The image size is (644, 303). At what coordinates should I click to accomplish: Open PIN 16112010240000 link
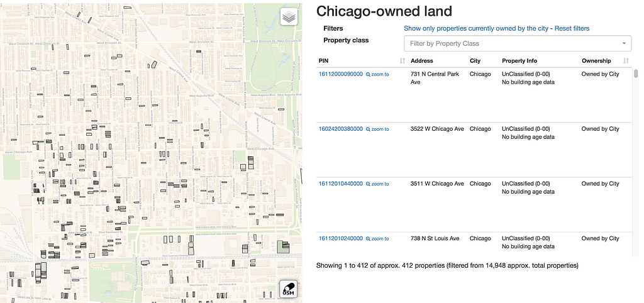coord(340,238)
